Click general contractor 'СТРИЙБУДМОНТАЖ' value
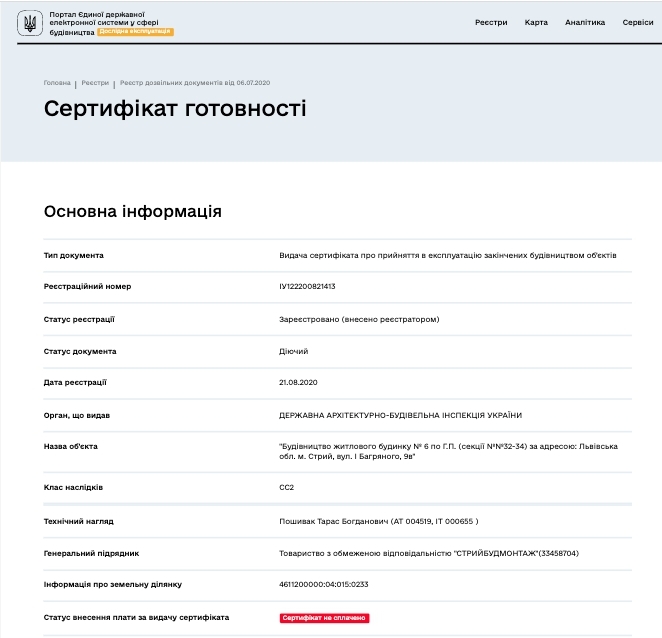This screenshot has width=662, height=638. point(429,553)
